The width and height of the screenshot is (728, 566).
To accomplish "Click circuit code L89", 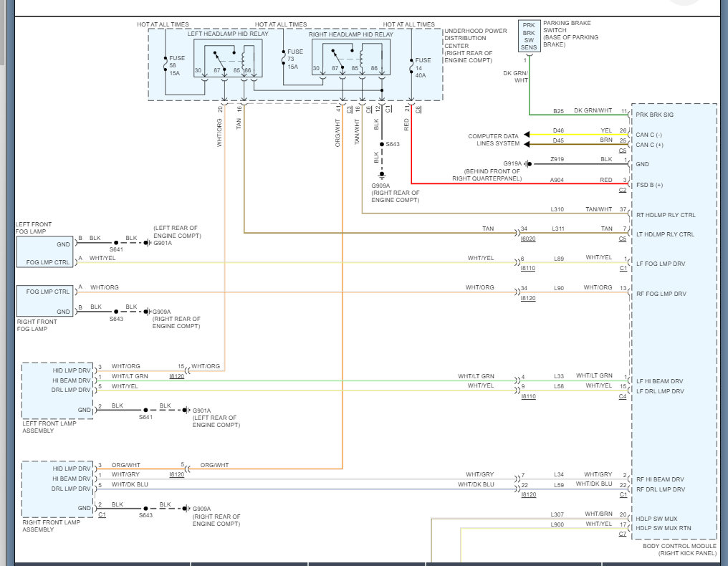I will [558, 259].
